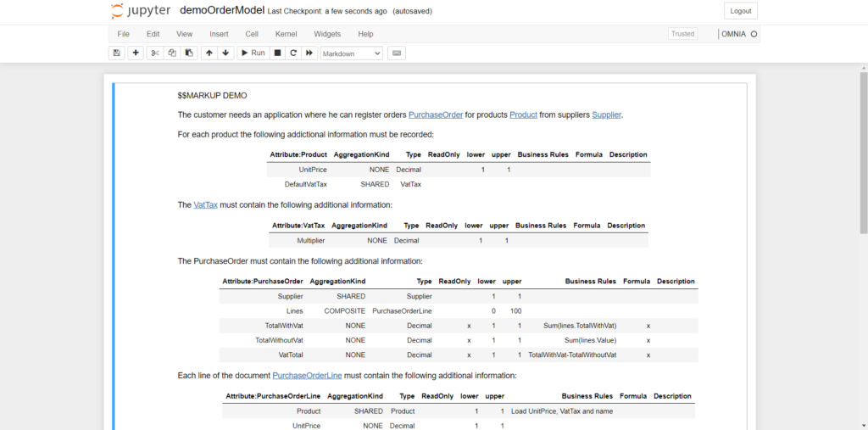Image resolution: width=868 pixels, height=430 pixels.
Task: Move selected cell down arrow
Action: pyautogui.click(x=225, y=53)
